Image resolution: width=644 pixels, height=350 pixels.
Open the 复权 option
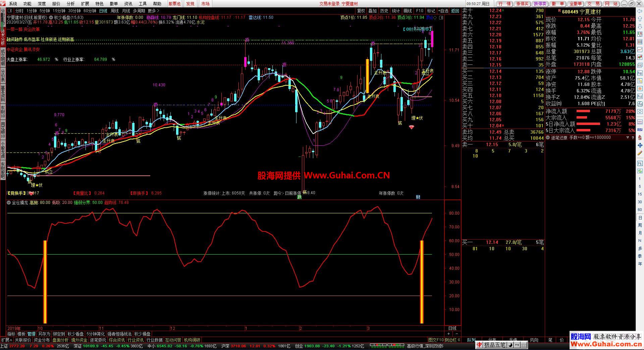[361, 11]
